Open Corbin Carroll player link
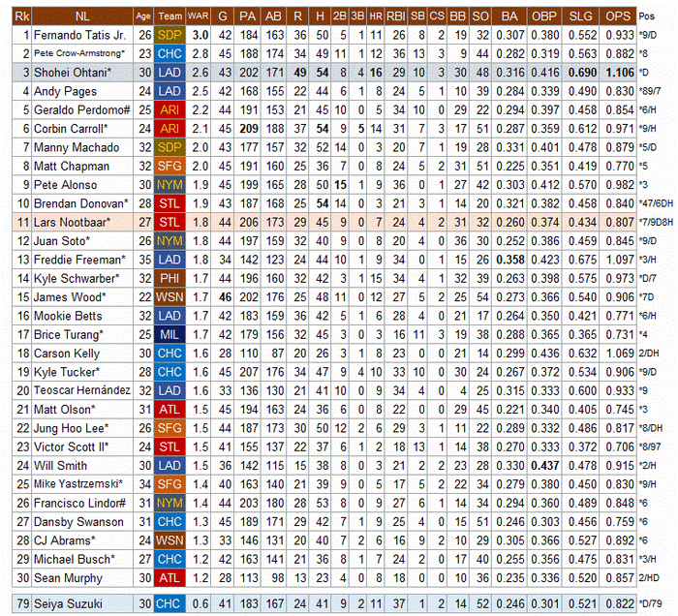The width and height of the screenshot is (678, 616). click(x=69, y=129)
